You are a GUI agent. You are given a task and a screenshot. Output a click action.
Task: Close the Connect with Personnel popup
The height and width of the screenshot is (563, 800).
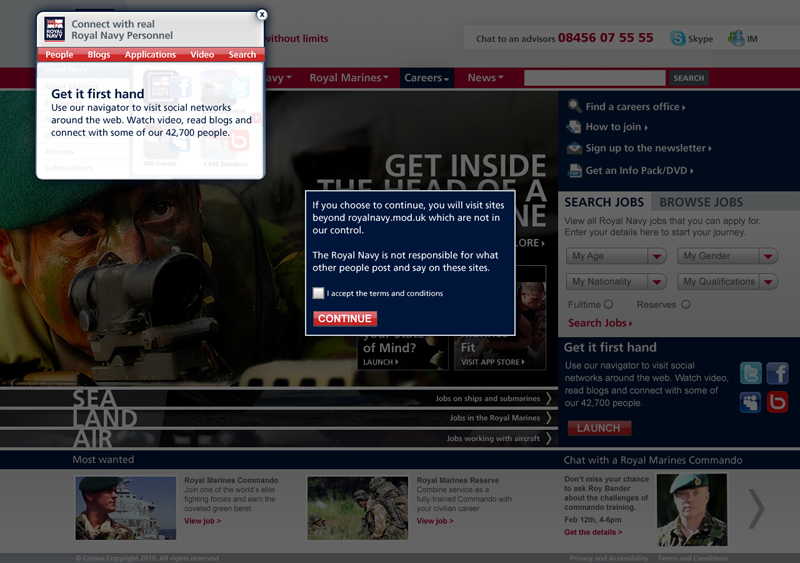click(262, 15)
